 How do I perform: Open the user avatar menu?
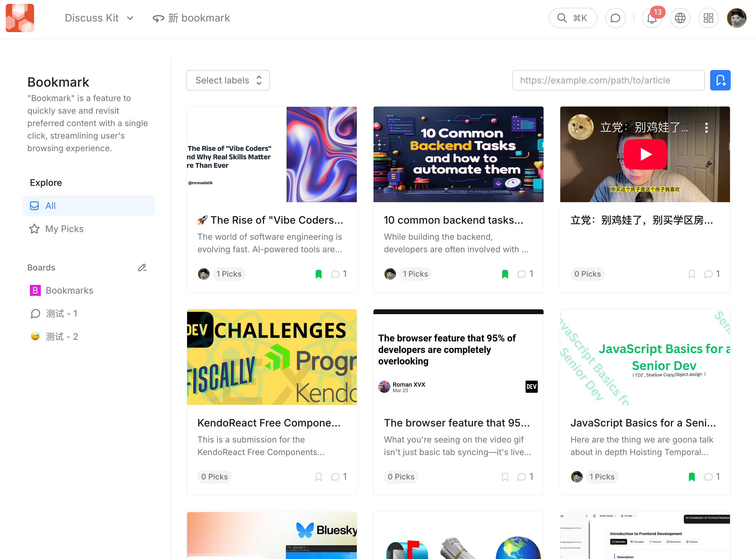pyautogui.click(x=736, y=18)
